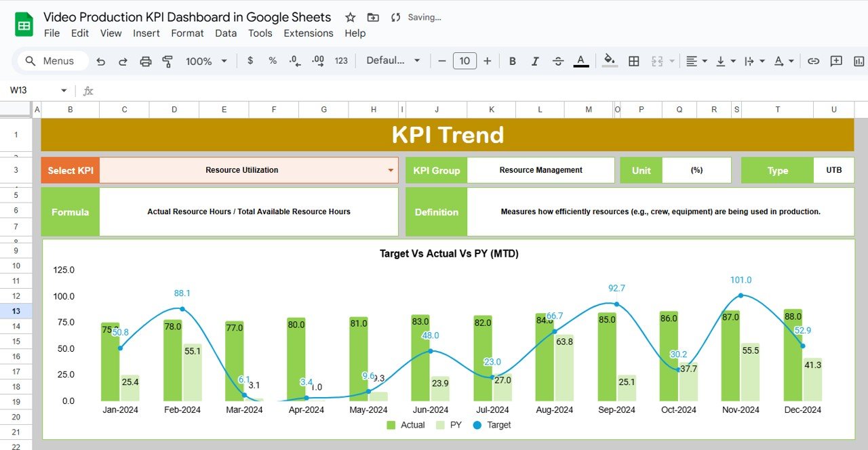868x450 pixels.
Task: Click the Undo arrow icon
Action: pyautogui.click(x=101, y=61)
